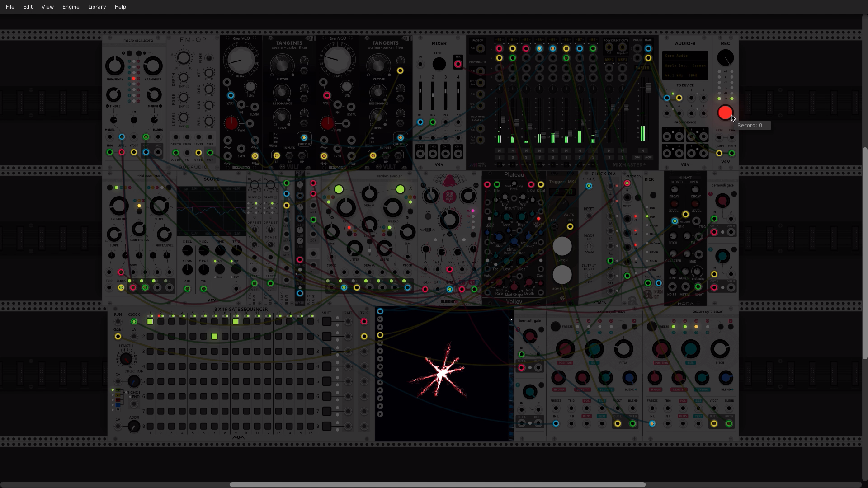
Task: Open the File menu
Action: pyautogui.click(x=9, y=7)
